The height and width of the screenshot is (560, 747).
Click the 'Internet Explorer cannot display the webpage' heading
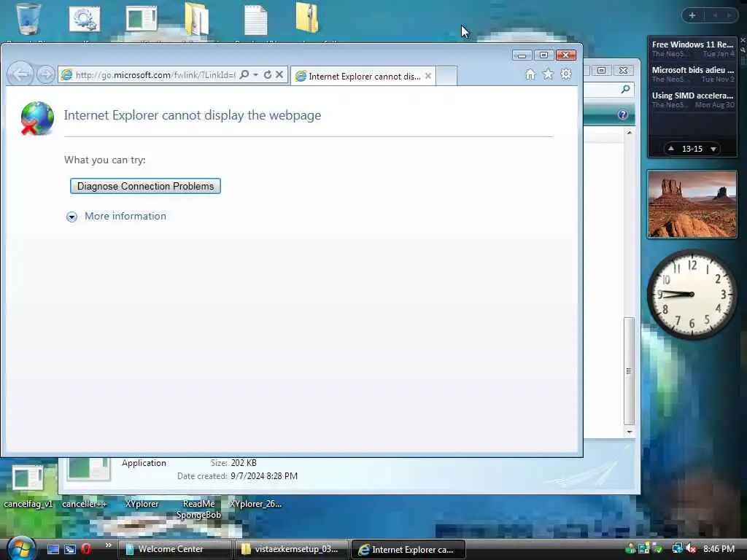coord(193,115)
